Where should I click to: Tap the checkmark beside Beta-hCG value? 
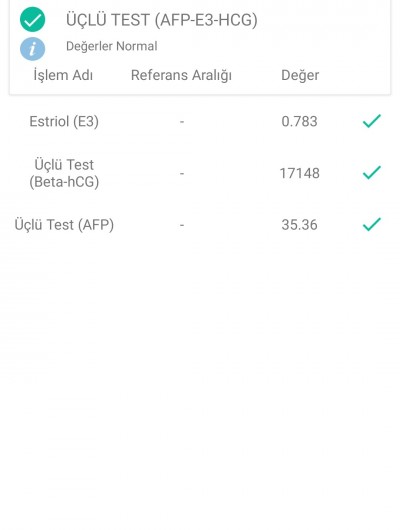pyautogui.click(x=372, y=172)
